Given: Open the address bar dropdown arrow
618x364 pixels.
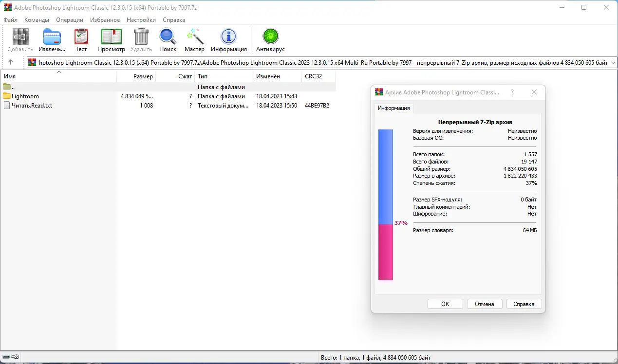Looking at the screenshot, I should tap(613, 62).
